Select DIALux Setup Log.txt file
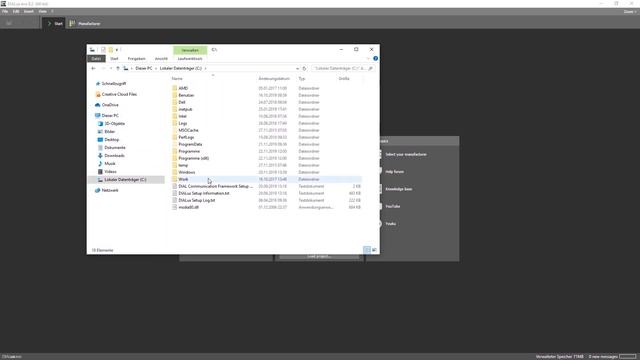The image size is (640, 360). pyautogui.click(x=197, y=200)
